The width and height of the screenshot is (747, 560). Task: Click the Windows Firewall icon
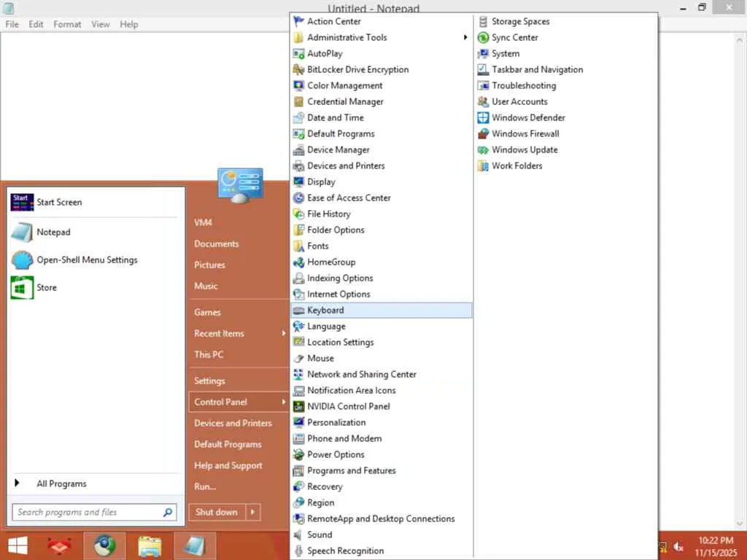click(483, 134)
